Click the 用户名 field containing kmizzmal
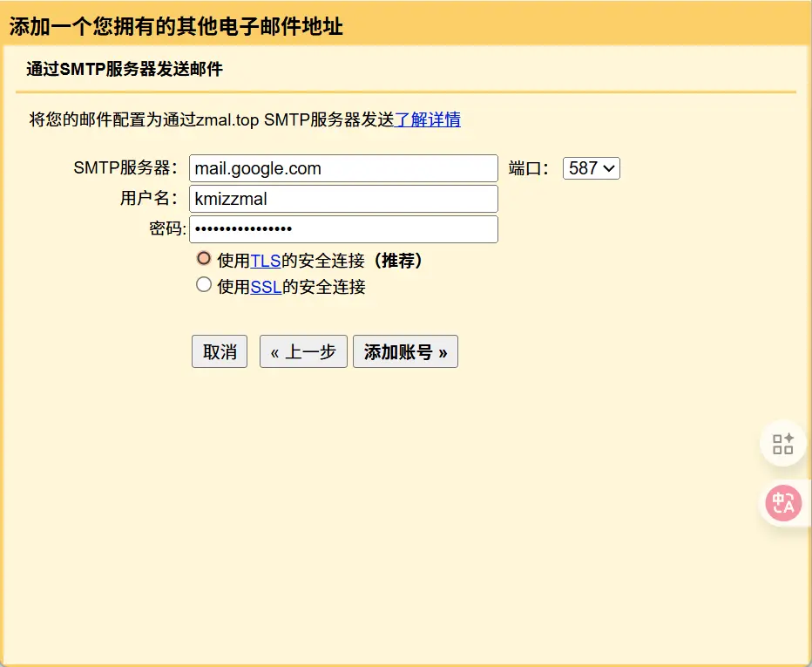 click(343, 199)
